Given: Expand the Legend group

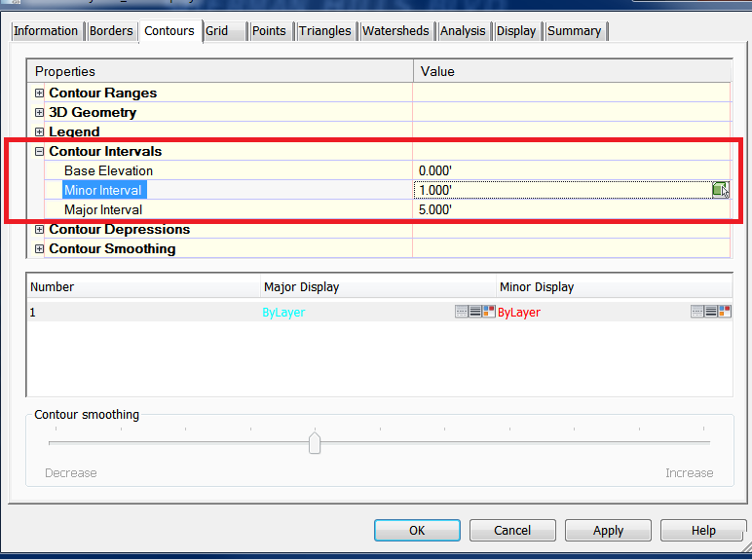Looking at the screenshot, I should [x=39, y=131].
